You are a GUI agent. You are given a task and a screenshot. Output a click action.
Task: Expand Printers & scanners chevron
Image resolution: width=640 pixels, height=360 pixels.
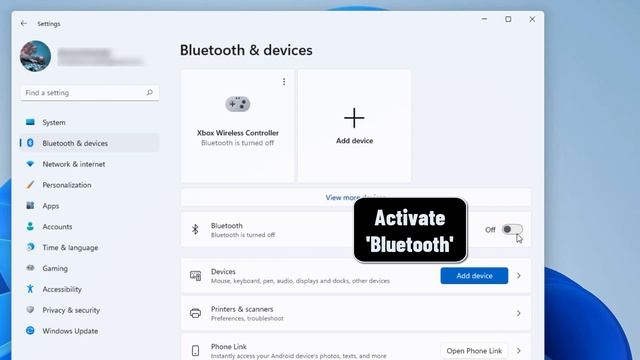click(519, 313)
